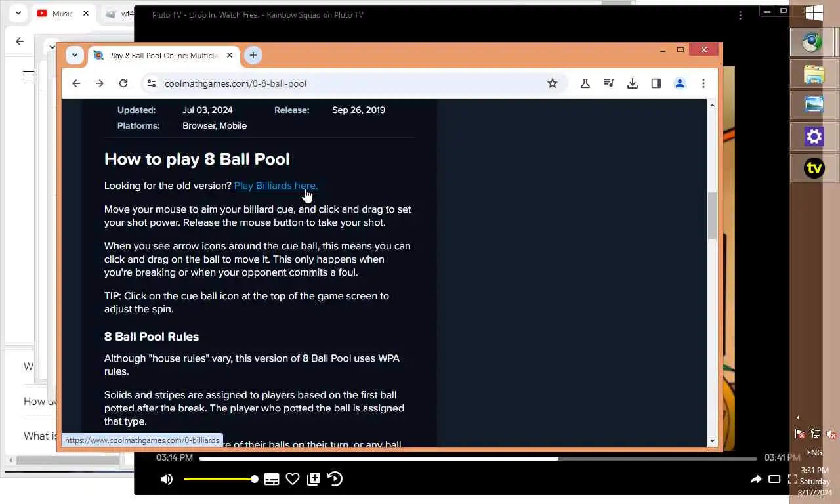Click the coolmathgames.com address bar
The height and width of the screenshot is (504, 840).
[x=354, y=83]
